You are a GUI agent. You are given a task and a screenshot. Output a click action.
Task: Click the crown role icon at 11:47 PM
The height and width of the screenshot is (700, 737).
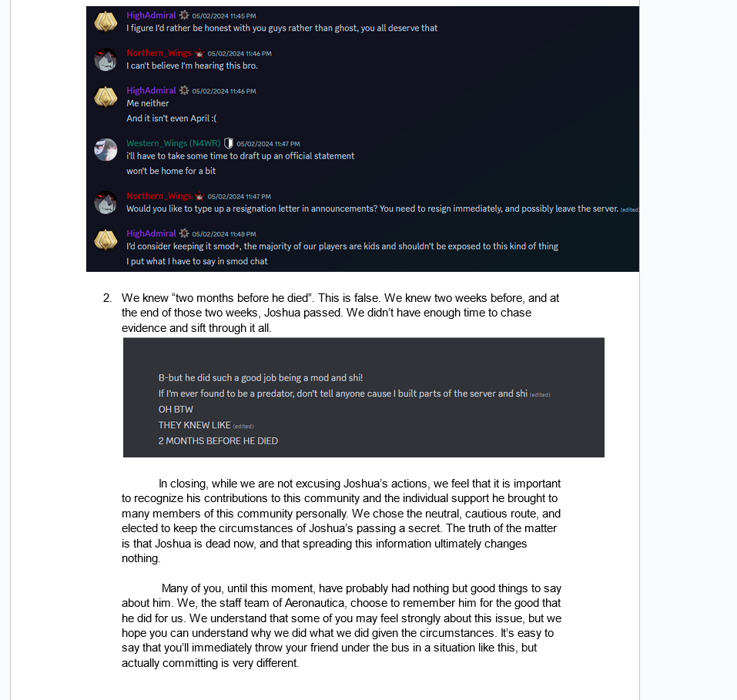[x=199, y=196]
